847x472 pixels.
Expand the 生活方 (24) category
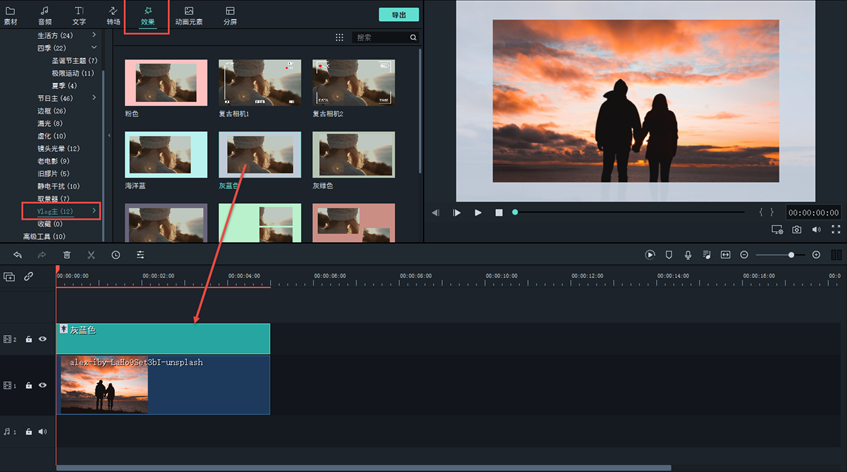(x=95, y=36)
